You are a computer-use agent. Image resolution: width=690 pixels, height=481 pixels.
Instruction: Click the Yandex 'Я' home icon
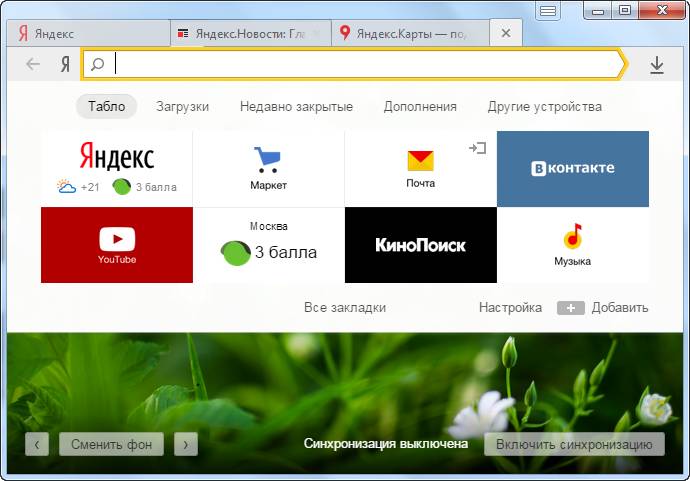[65, 65]
